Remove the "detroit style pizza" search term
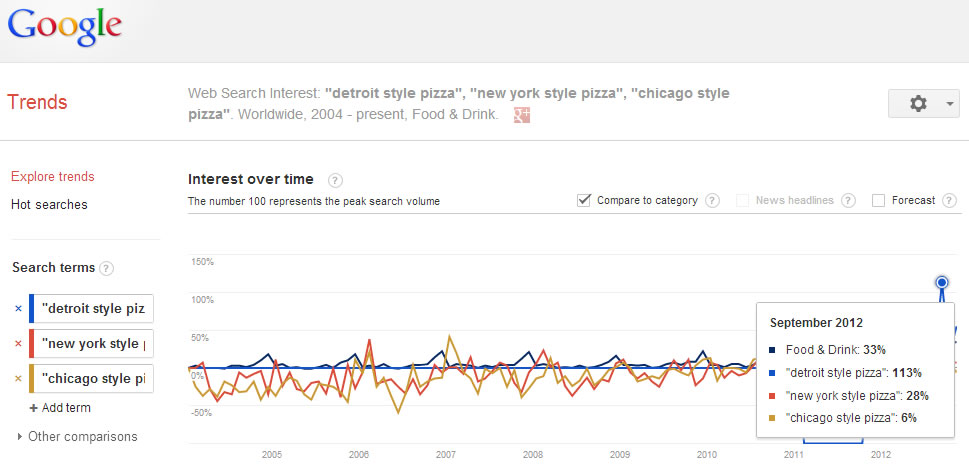This screenshot has width=969, height=470. pos(18,309)
